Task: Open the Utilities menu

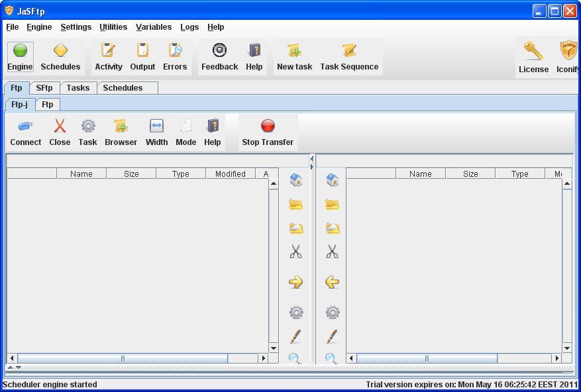Action: pos(113,27)
